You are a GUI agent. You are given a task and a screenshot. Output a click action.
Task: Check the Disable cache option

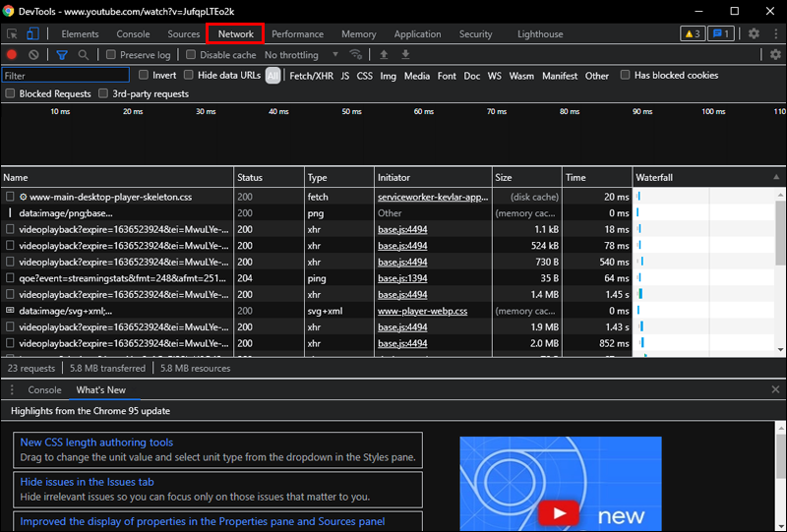click(x=191, y=55)
